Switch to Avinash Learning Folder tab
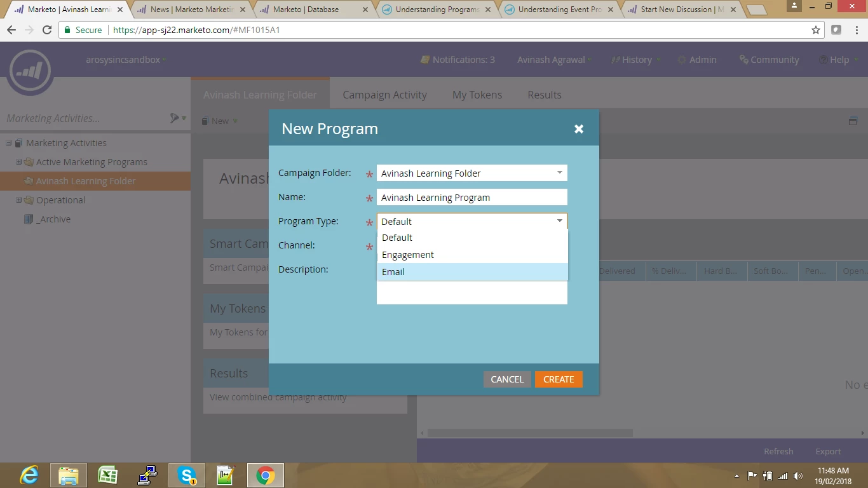This screenshot has width=868, height=488. (260, 95)
